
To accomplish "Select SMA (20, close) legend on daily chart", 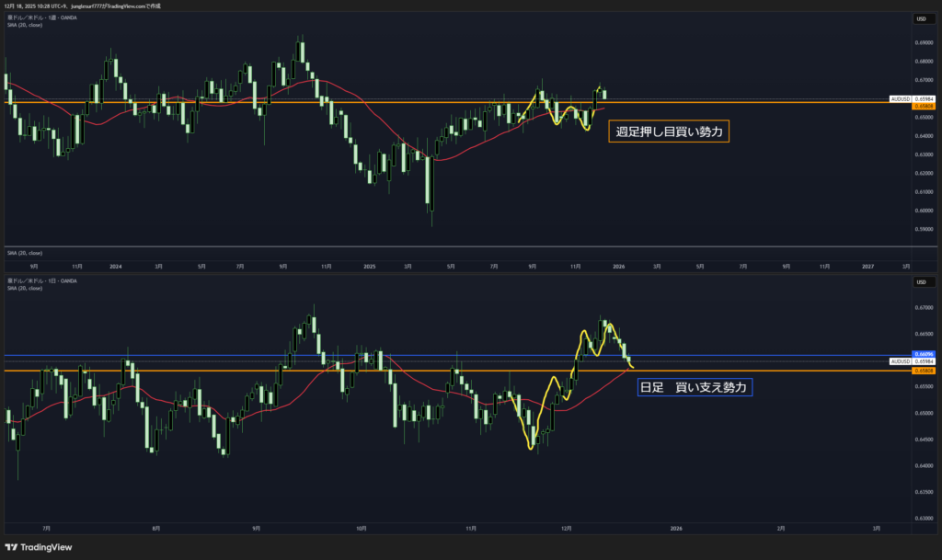I will pos(25,287).
